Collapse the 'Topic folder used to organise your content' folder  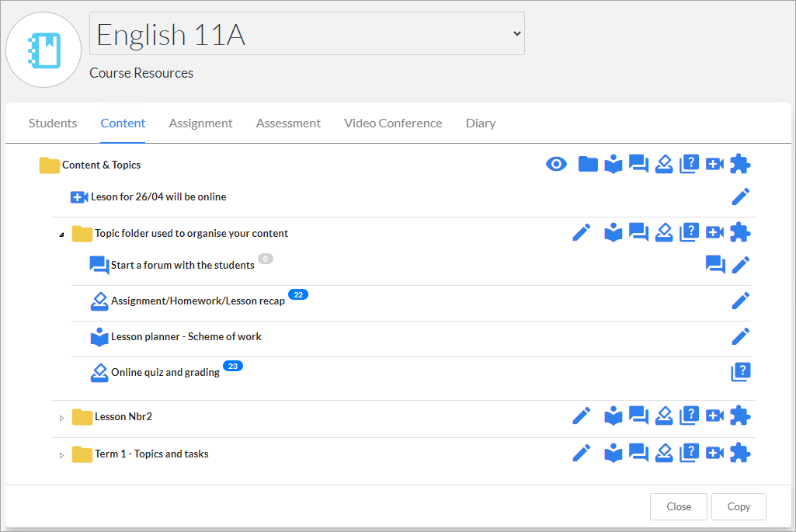61,235
